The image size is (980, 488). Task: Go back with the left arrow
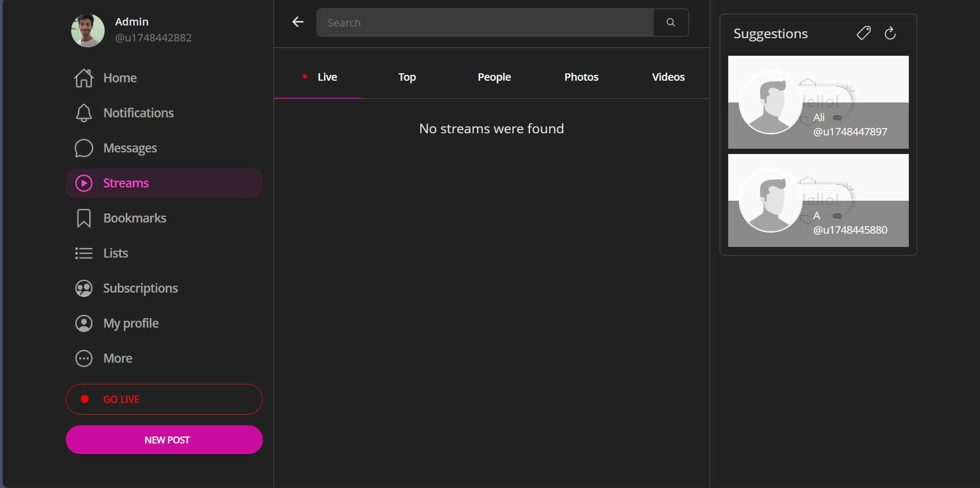coord(298,22)
